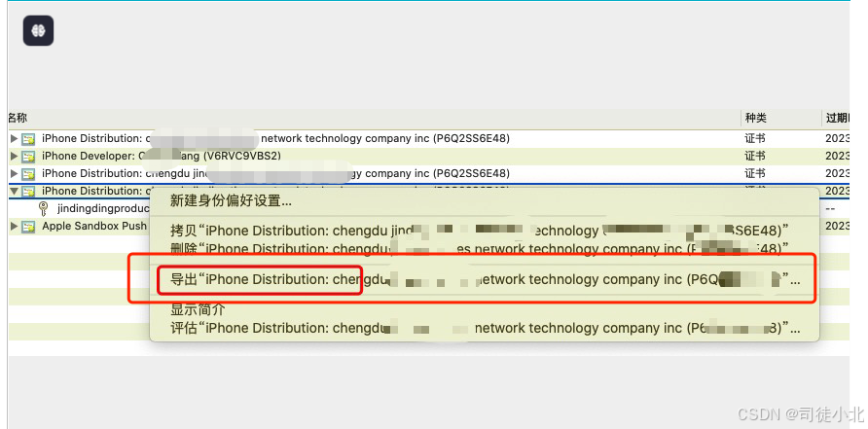Viewport: 868px width, 429px height.
Task: Choose the 导出 iPhone Distribution menu entry
Action: point(485,279)
